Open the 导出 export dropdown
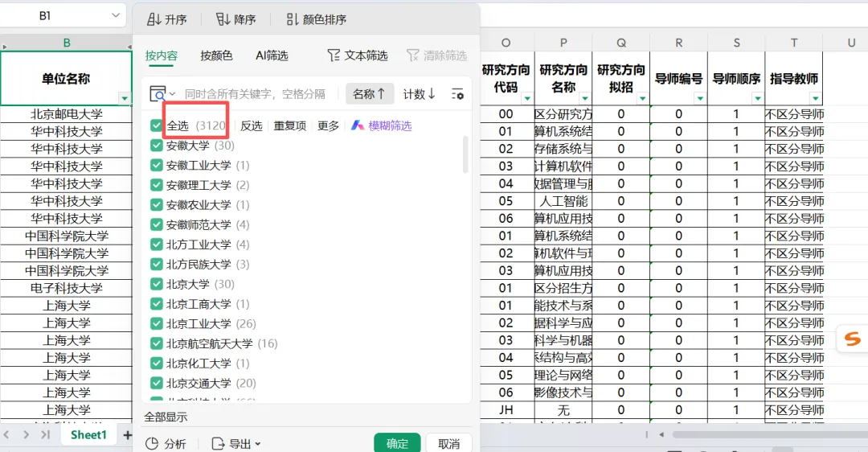The image size is (868, 452). click(236, 444)
